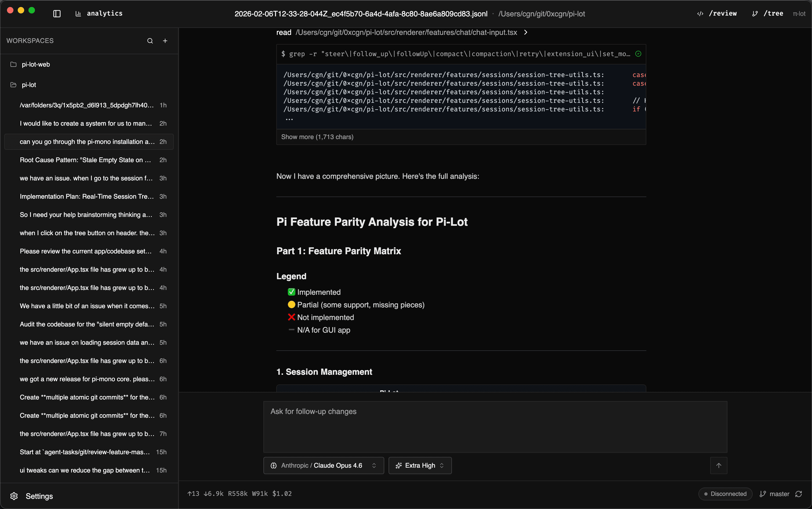This screenshot has height=509, width=812.
Task: Click the analytics bar-chart icon
Action: point(78,14)
